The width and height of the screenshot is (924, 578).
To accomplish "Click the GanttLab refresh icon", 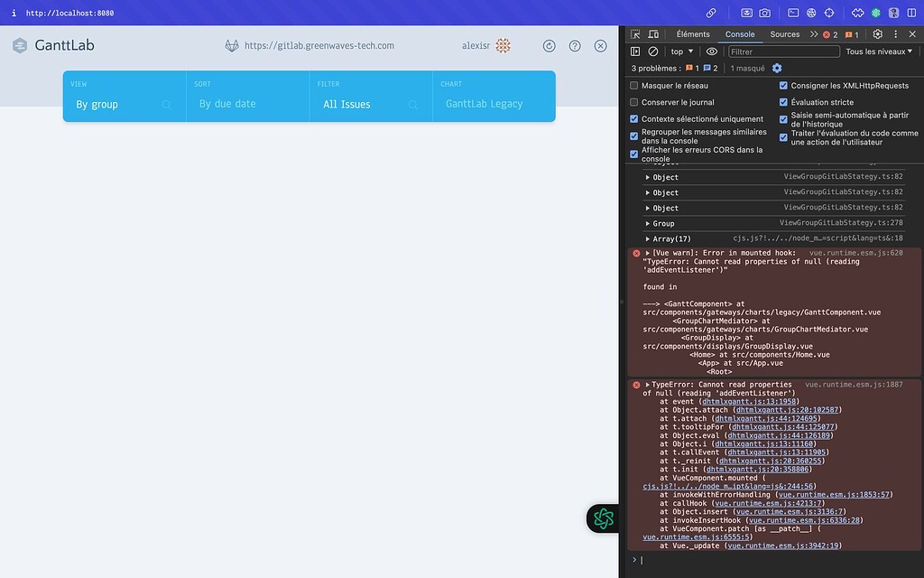I will point(549,46).
